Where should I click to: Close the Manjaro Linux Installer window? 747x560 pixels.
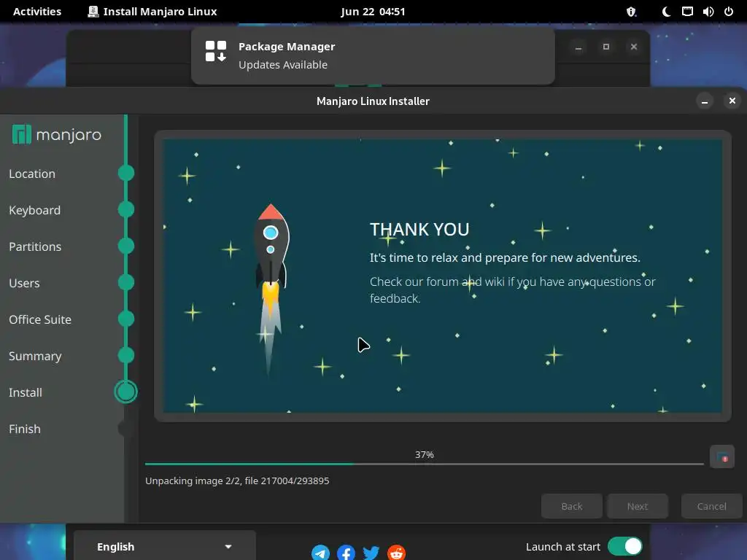coord(732,101)
